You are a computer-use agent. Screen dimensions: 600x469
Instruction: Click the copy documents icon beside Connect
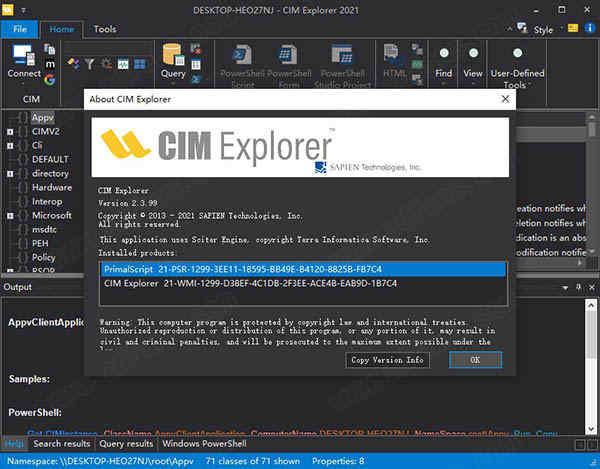tap(49, 49)
